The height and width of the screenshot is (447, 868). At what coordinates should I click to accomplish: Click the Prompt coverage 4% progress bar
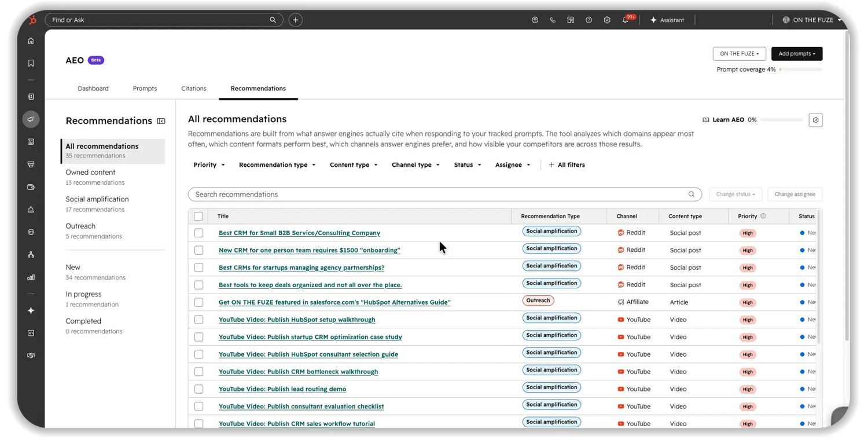801,69
